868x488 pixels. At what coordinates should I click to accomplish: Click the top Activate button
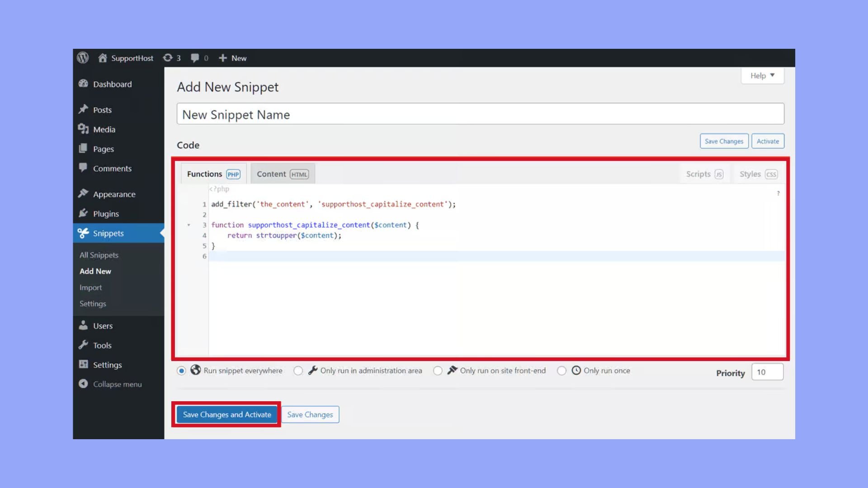point(768,141)
